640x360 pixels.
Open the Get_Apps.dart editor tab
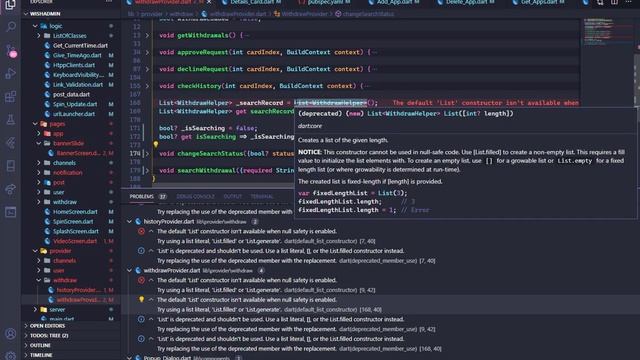540,2
